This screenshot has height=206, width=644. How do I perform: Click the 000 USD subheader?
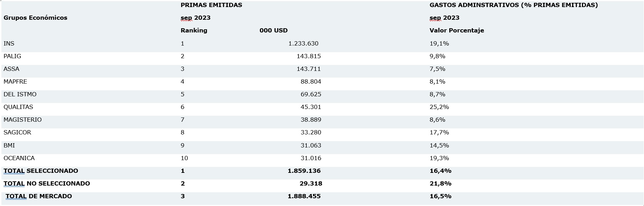(x=273, y=30)
